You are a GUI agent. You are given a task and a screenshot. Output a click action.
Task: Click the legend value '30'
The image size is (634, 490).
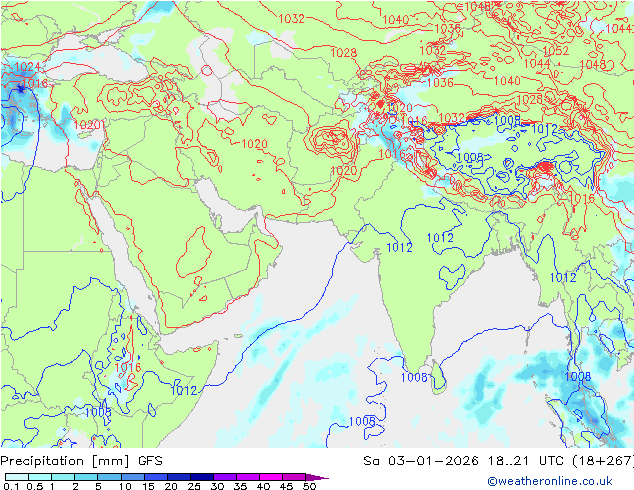point(217,486)
